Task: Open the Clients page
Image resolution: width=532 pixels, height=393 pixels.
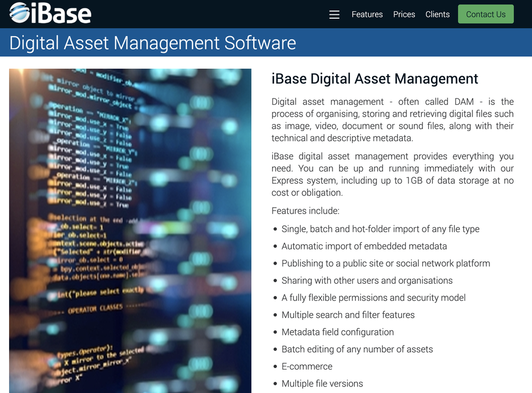Action: coord(437,14)
